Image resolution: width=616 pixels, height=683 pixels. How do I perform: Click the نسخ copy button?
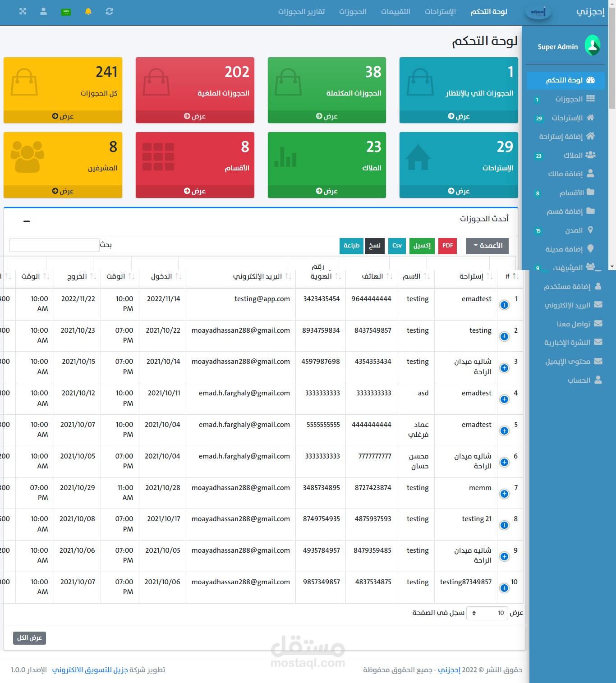[375, 246]
